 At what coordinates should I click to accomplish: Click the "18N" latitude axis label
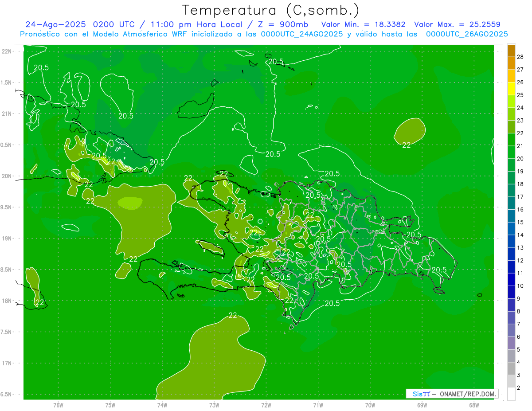click(x=7, y=301)
